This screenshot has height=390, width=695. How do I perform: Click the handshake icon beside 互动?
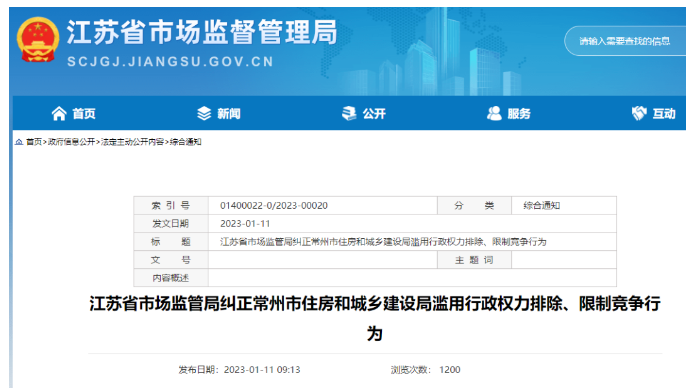[639, 113]
